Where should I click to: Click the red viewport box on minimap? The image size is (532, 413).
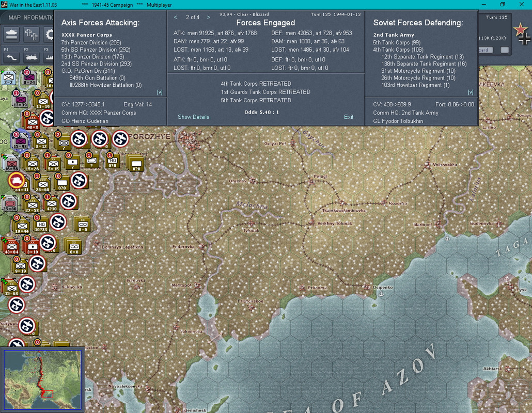point(47,394)
